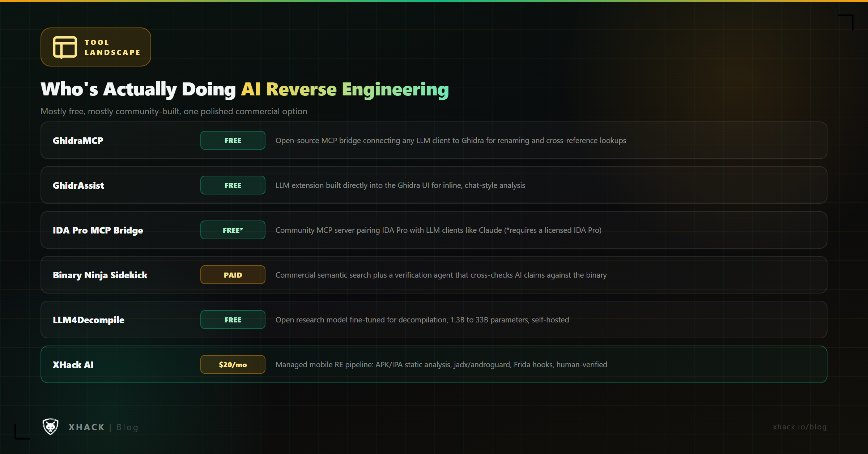Select the GhidraMCP tool name
This screenshot has height=454, width=868.
(x=78, y=141)
